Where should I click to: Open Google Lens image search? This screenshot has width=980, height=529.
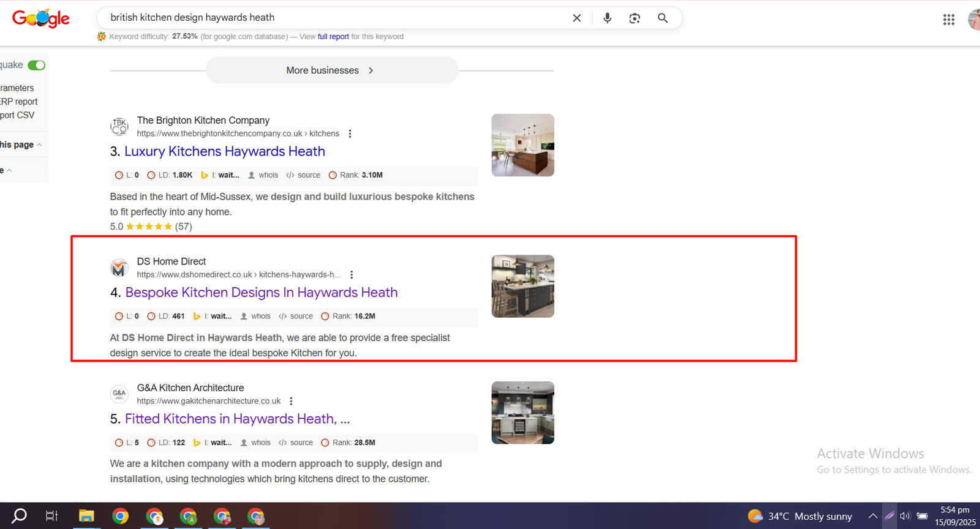[x=635, y=18]
